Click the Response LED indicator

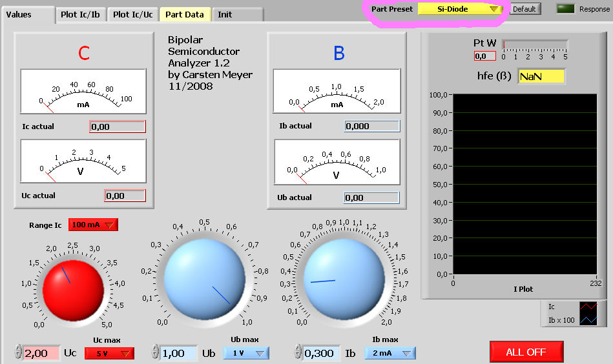(566, 9)
